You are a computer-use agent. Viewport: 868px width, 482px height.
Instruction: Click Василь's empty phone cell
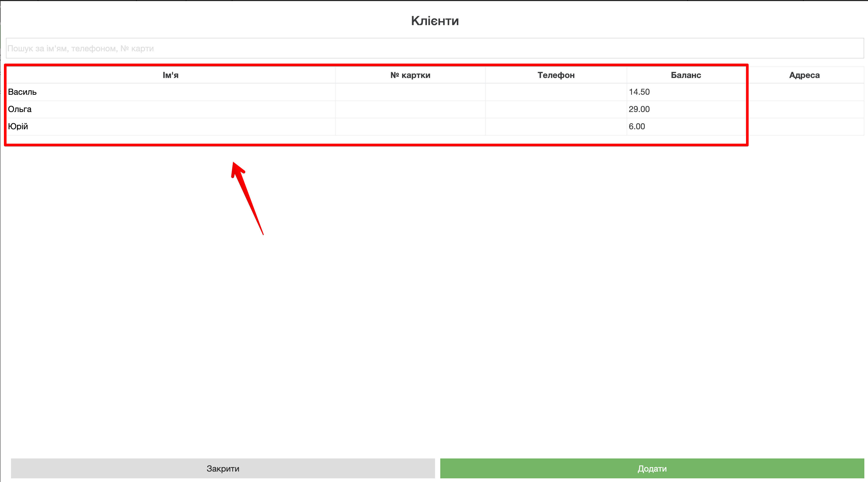pos(556,92)
